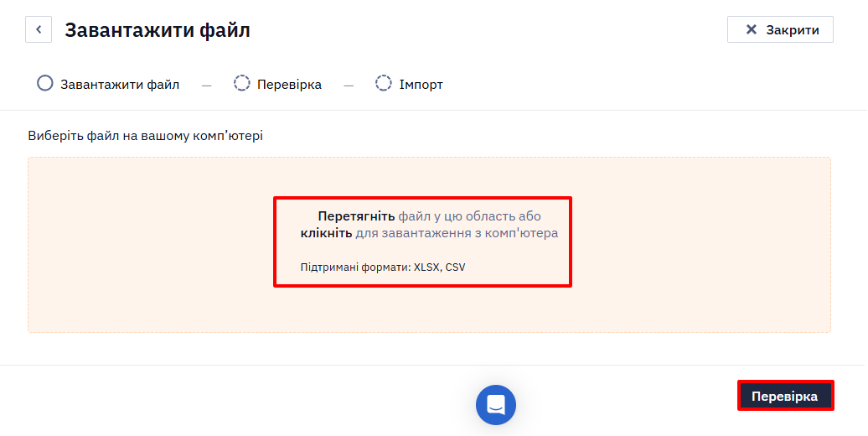Click the Завантажити файл page heading
This screenshot has height=436, width=868.
pos(158,30)
